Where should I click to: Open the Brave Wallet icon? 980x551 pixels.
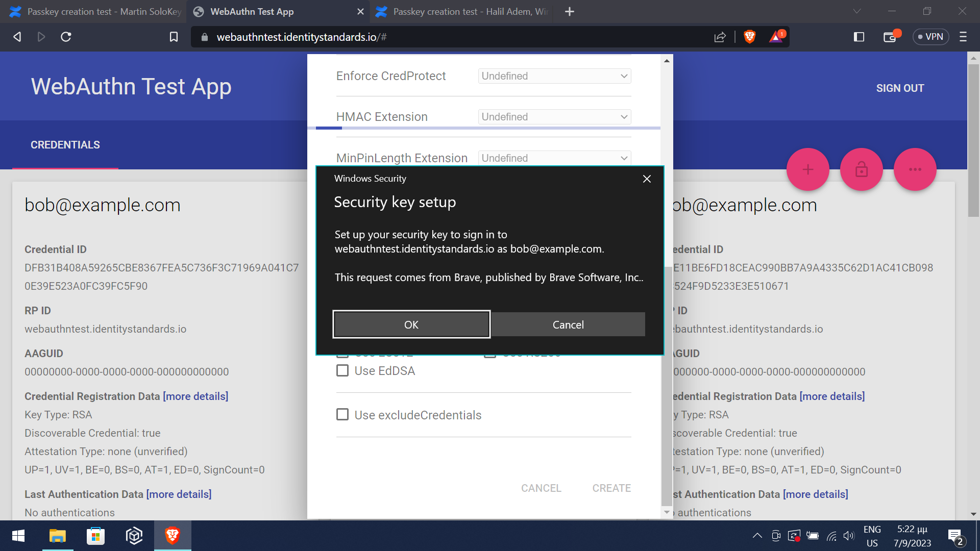pos(891,36)
